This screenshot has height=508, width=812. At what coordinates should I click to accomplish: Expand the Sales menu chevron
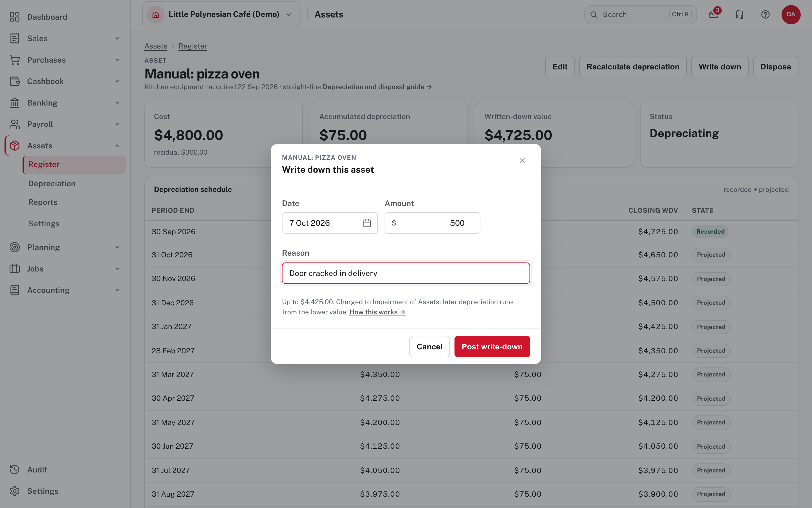pos(118,38)
